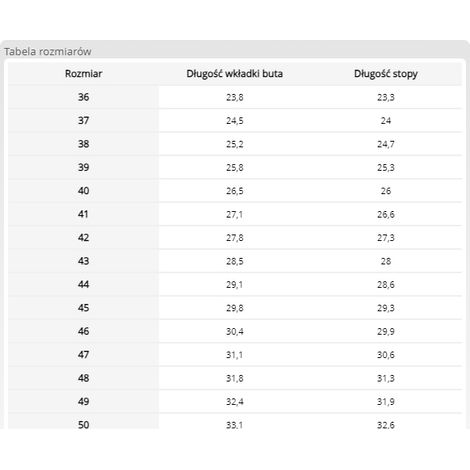This screenshot has height=470, width=470.
Task: Click insole length value 27,1
Action: coord(235,214)
